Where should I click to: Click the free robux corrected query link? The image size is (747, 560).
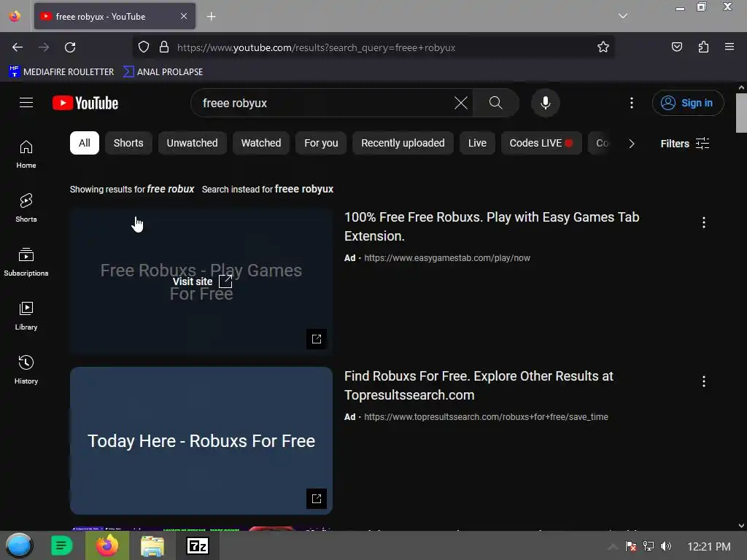(x=171, y=189)
